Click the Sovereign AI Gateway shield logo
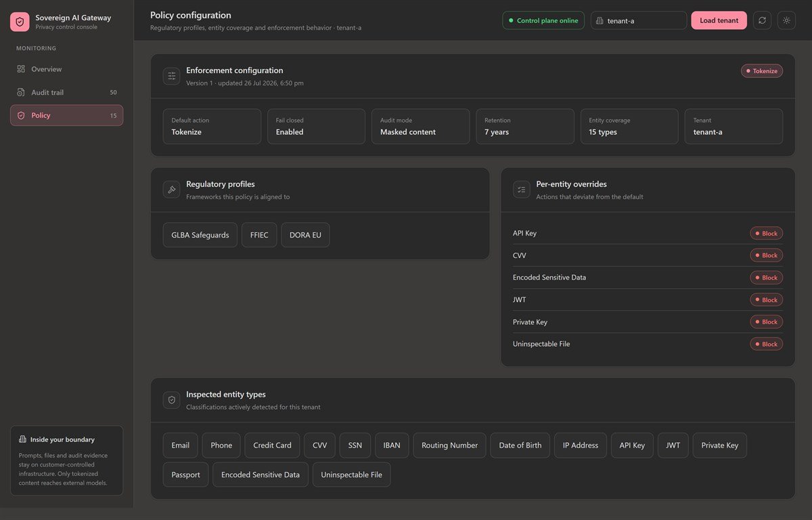812x520 pixels. [20, 22]
